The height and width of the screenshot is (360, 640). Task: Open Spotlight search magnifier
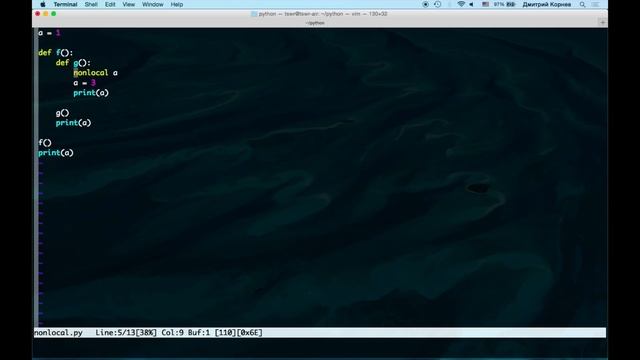582,4
